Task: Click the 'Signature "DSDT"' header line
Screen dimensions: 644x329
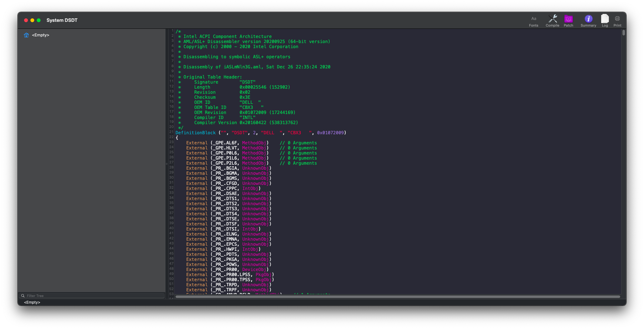Action: point(217,82)
